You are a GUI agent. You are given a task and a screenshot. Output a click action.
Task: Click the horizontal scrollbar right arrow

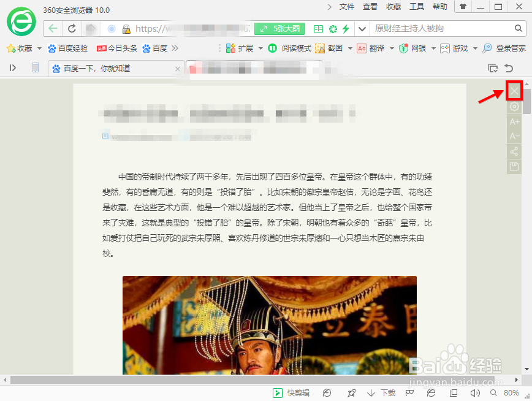517,380
